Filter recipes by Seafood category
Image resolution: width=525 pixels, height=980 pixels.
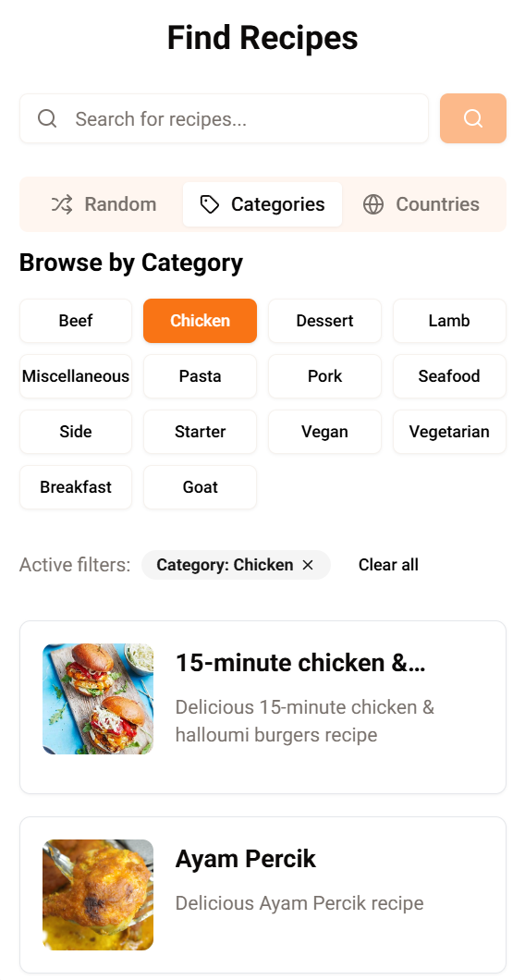449,376
